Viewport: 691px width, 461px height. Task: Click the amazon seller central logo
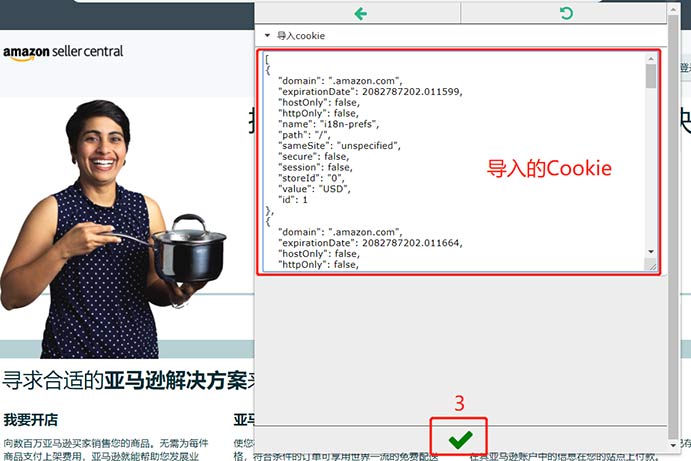(x=63, y=52)
